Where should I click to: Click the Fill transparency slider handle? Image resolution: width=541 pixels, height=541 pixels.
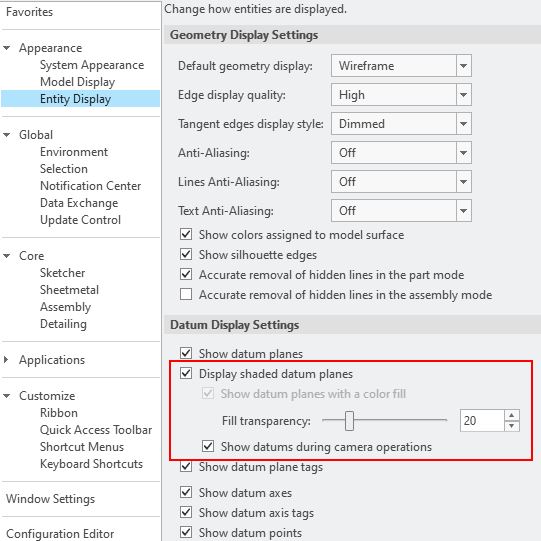[350, 421]
